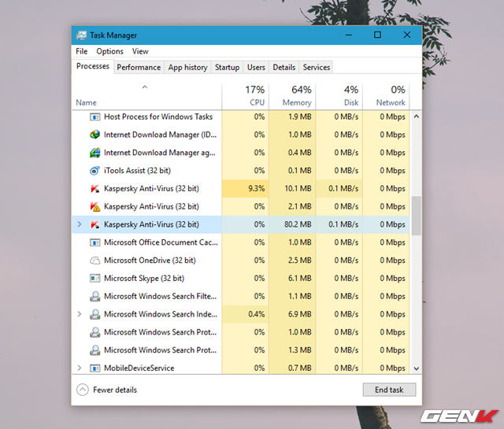Click the iTools Assist process icon
This screenshot has height=429, width=504.
tap(94, 171)
